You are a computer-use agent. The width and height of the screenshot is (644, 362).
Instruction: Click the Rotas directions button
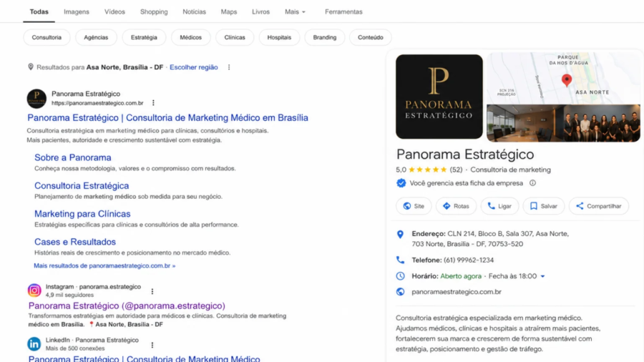click(456, 206)
